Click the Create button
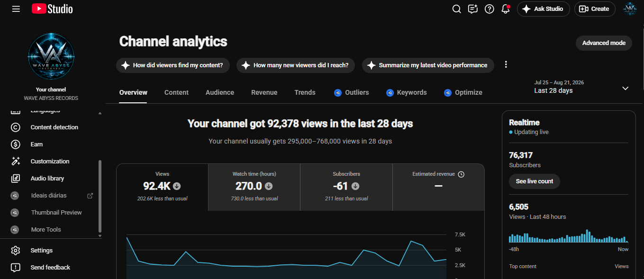This screenshot has width=644, height=279. [x=595, y=9]
